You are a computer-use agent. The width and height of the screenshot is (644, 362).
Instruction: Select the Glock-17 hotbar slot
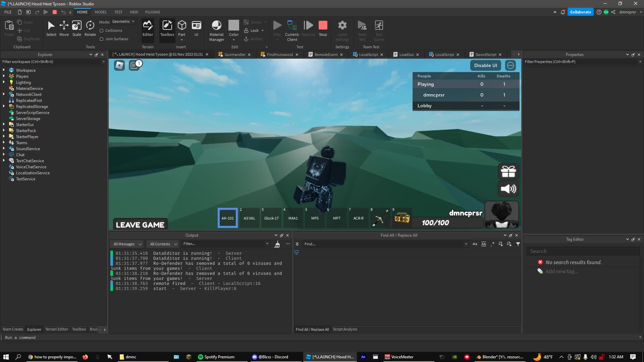point(271,218)
